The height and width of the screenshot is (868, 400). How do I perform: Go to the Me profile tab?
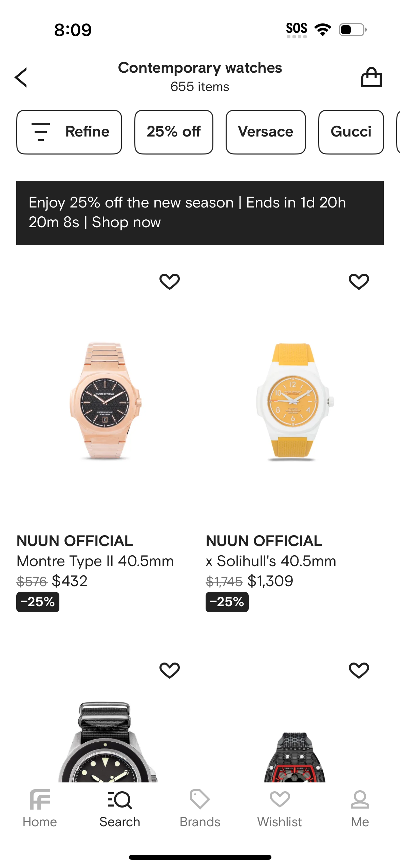coord(360,808)
